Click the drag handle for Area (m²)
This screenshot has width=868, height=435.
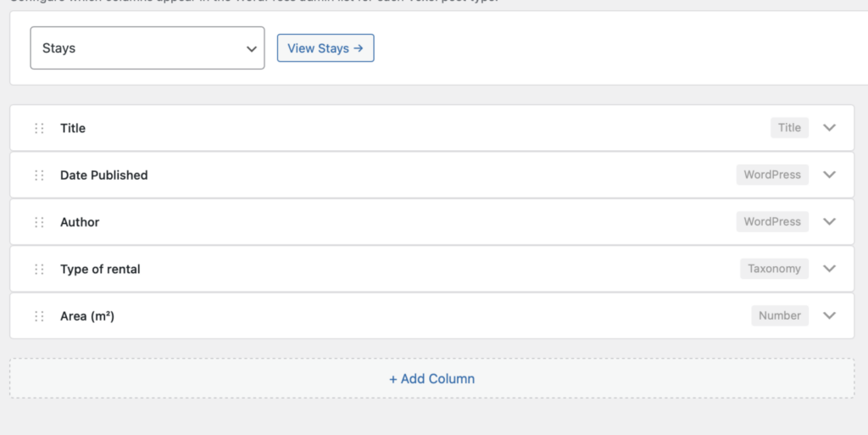click(39, 315)
